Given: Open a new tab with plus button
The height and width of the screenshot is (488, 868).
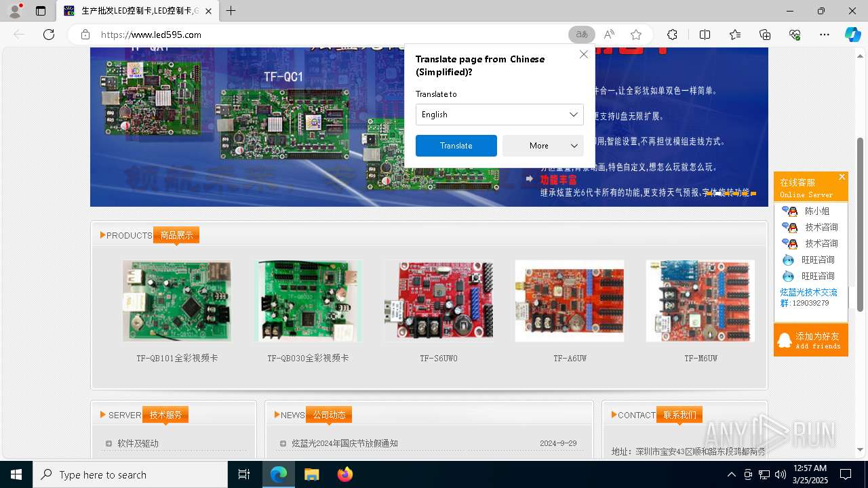Looking at the screenshot, I should (x=231, y=11).
